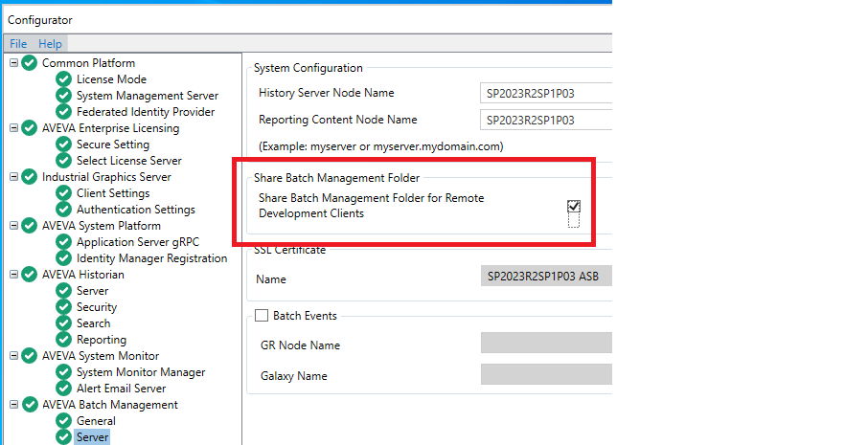Click the Reporting Content Node Name field

coord(546,120)
